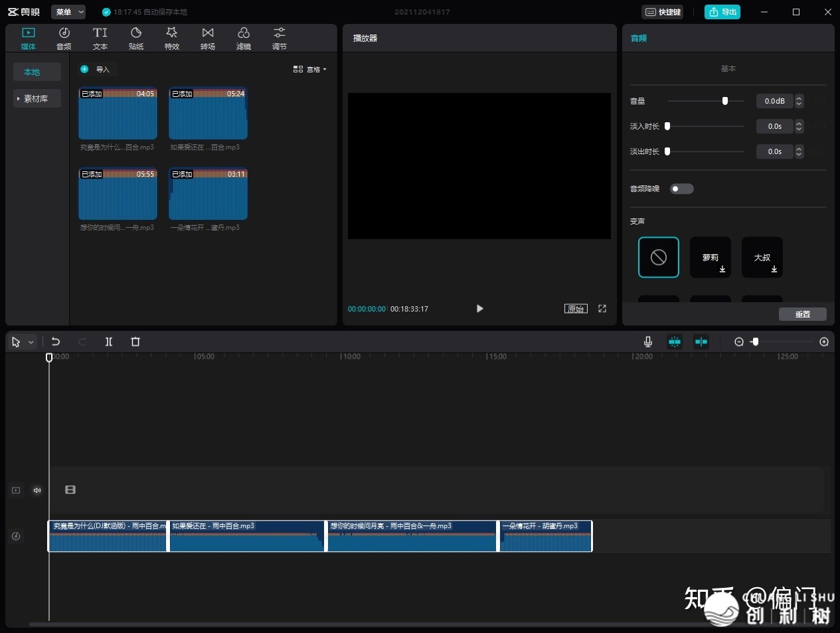Screen dimensions: 840x633
Task: Open the selection tool dropdown arrow
Action: pos(31,343)
